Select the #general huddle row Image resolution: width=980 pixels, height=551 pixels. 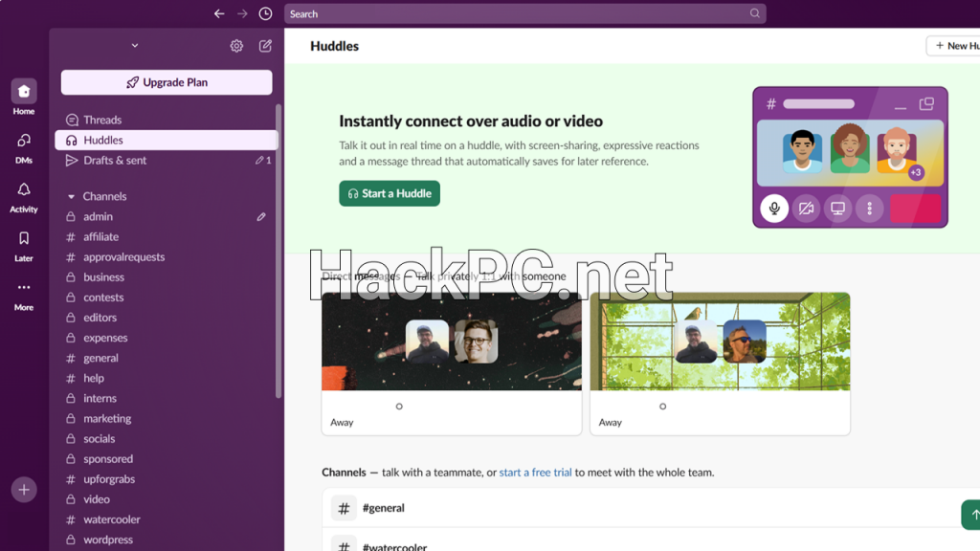[651, 508]
